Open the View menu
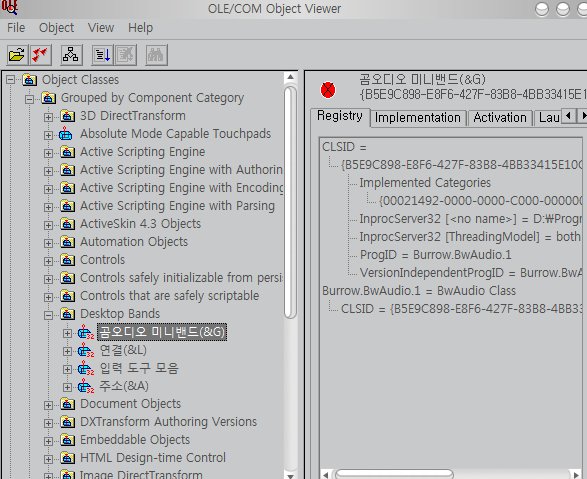Screen dimensions: 587x479 (x=101, y=28)
